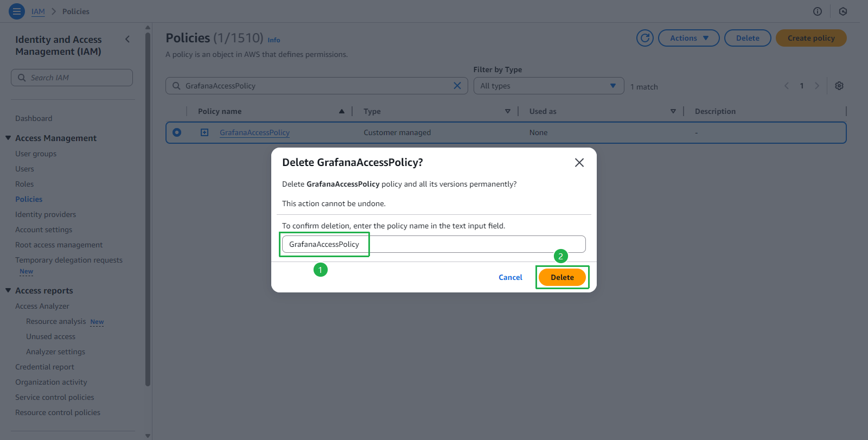This screenshot has width=868, height=440.
Task: Sort by Policy name ascending arrow
Action: pos(342,111)
